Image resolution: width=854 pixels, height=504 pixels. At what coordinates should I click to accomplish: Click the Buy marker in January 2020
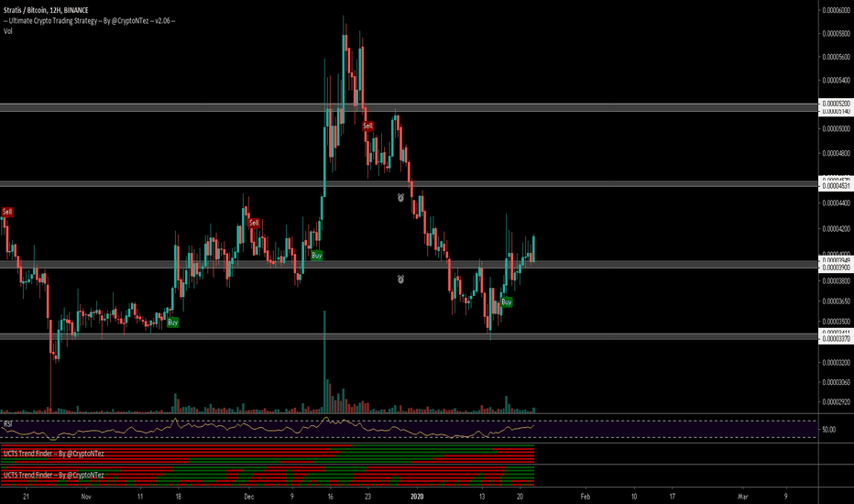[x=507, y=301]
